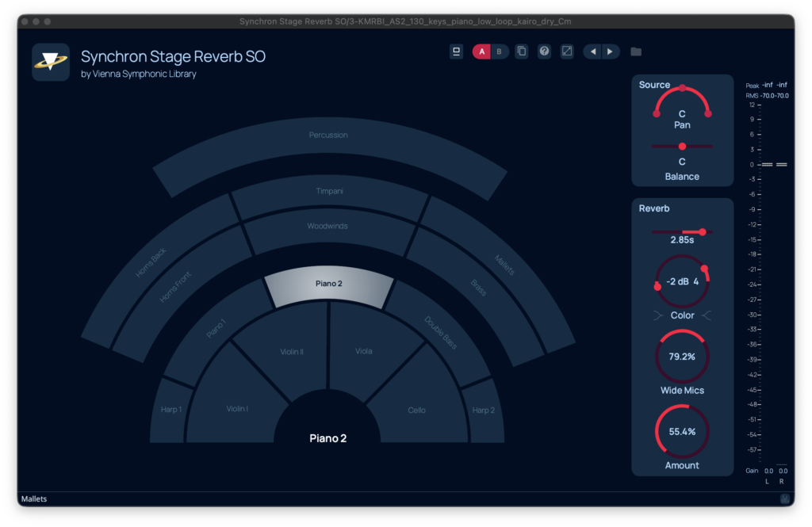Click the right Color arrow icon
This screenshot has width=812, height=527.
707,315
